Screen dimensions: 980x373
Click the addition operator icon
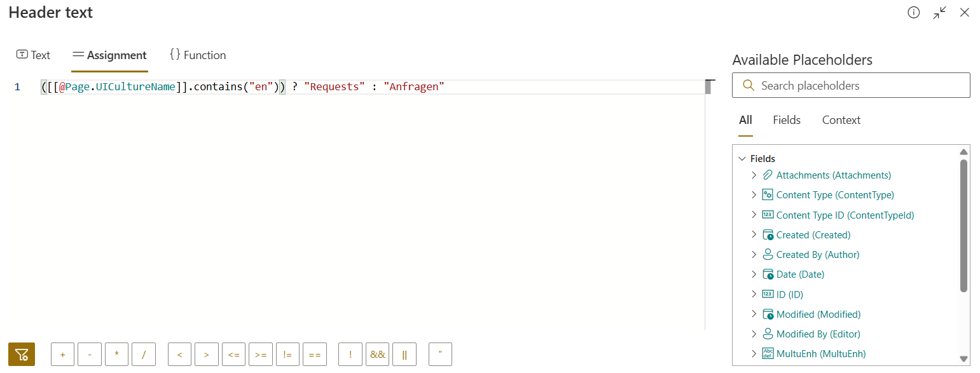(x=62, y=354)
